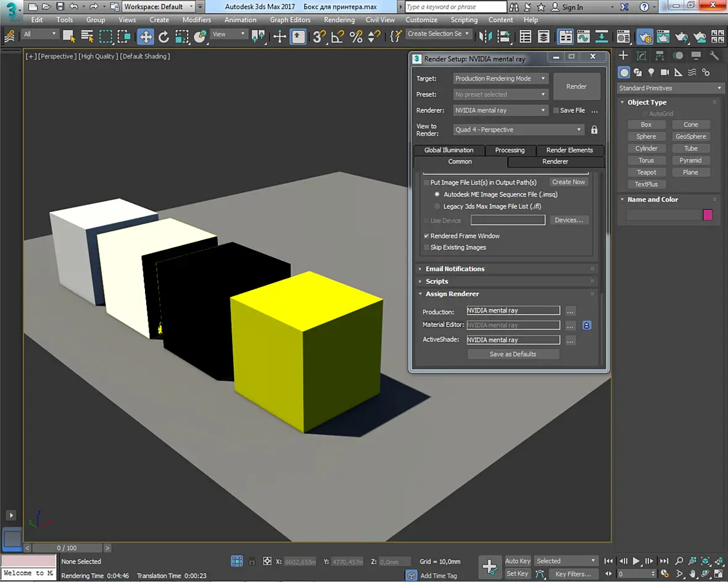Activate Select and Scale tool
Viewport: 728px width, 582px height.
[x=182, y=36]
